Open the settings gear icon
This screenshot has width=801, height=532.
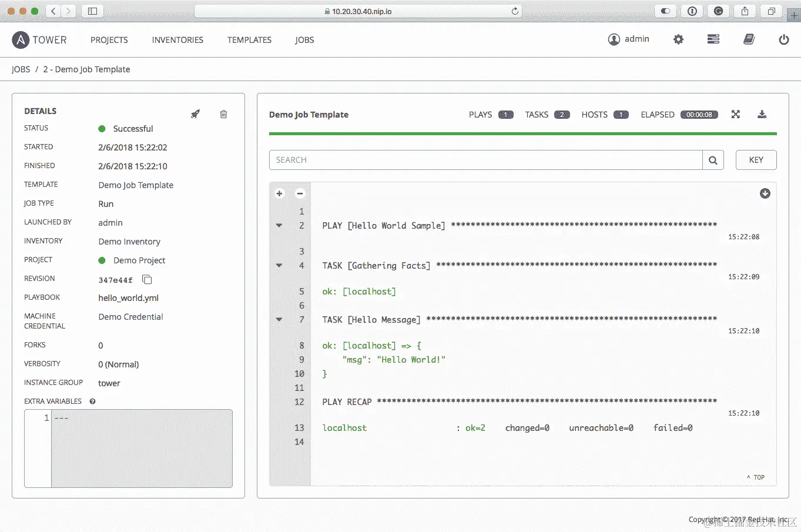pyautogui.click(x=678, y=39)
